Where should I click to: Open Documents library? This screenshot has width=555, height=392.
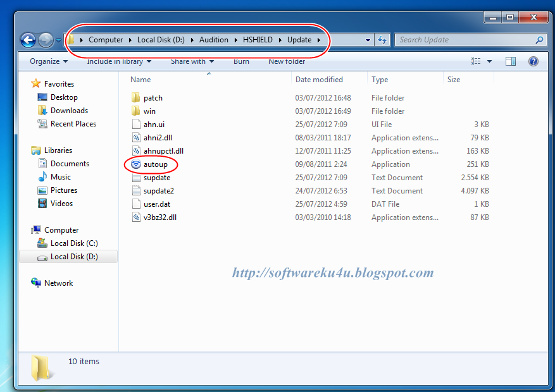[70, 164]
